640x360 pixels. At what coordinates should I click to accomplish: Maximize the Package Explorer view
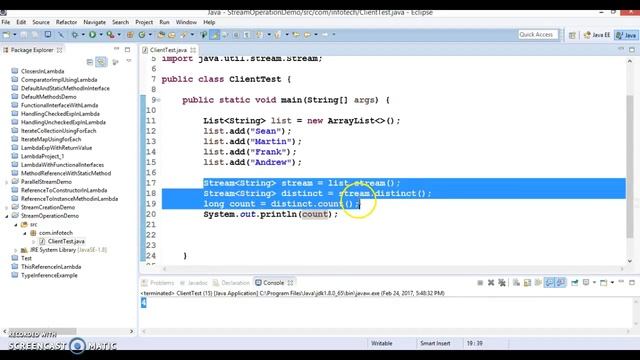tap(127, 49)
